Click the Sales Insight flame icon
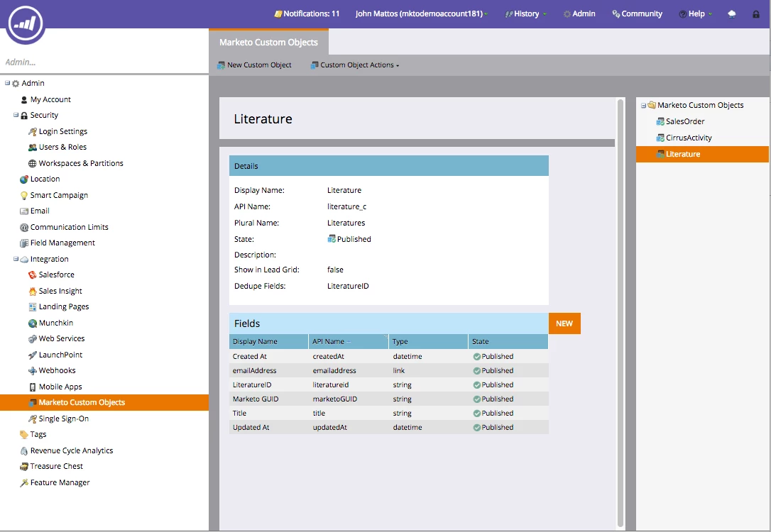This screenshot has height=532, width=771. click(x=33, y=292)
